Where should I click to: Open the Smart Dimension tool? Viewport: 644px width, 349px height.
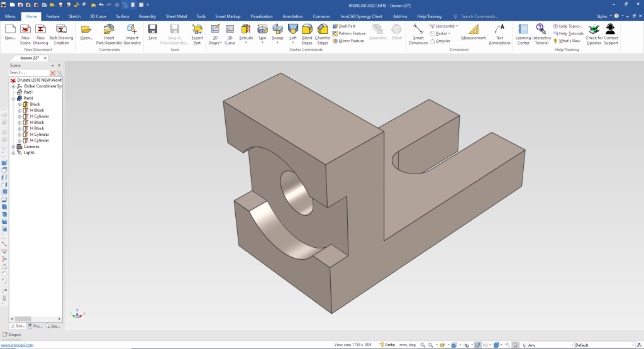click(418, 30)
